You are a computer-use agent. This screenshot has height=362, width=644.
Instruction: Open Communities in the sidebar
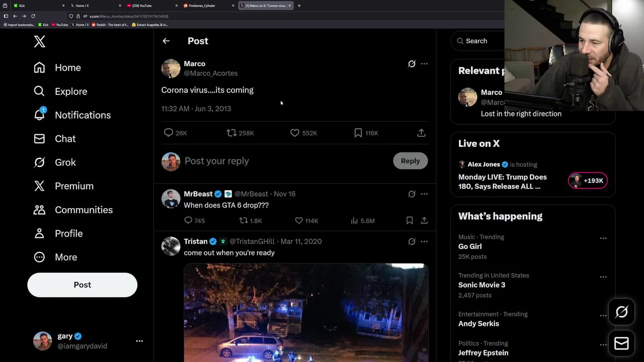(73, 210)
